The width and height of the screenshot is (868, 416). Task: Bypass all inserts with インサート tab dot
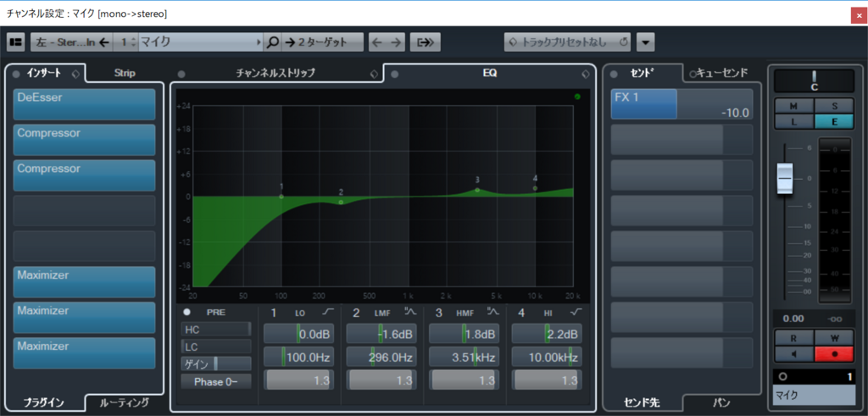[x=15, y=74]
